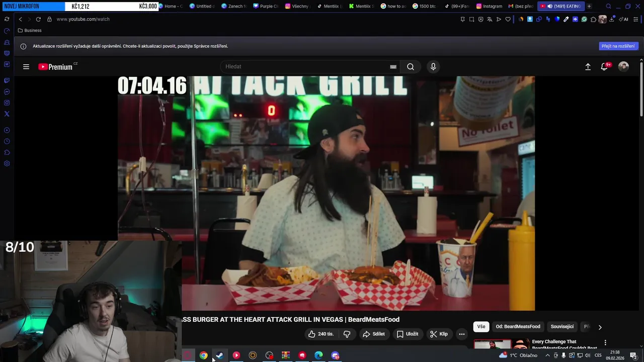Open Chrome from the taskbar

click(203, 355)
